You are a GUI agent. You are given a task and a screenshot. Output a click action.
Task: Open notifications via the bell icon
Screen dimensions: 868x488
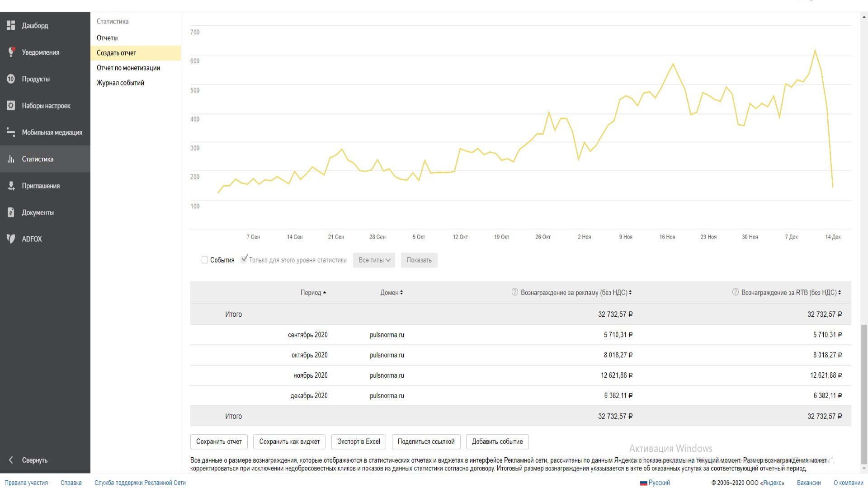click(11, 52)
